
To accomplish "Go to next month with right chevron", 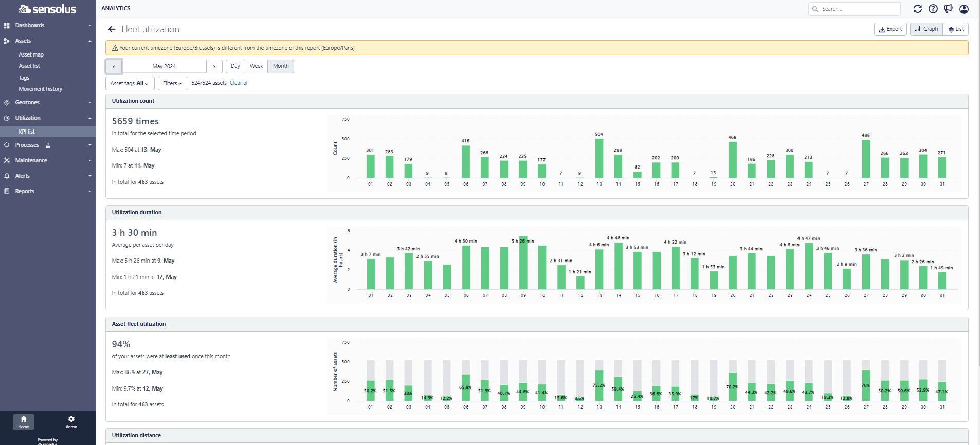I will (214, 66).
